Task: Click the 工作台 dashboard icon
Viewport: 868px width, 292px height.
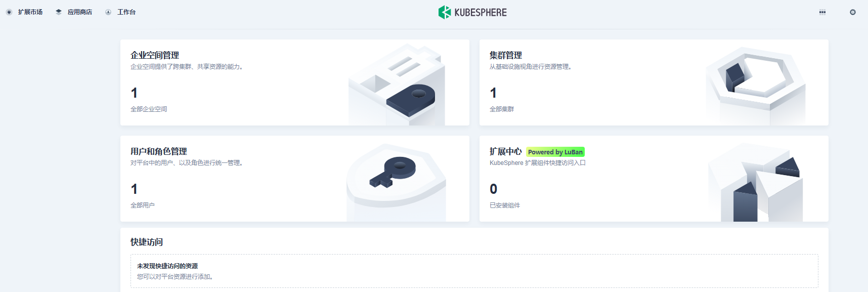Action: pyautogui.click(x=108, y=12)
